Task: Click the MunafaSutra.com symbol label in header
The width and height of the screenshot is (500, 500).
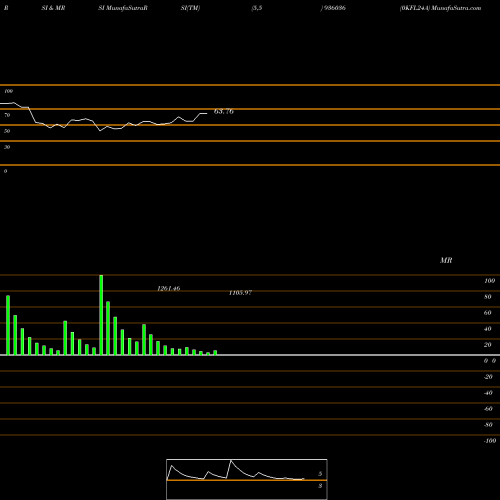Action: click(x=441, y=8)
